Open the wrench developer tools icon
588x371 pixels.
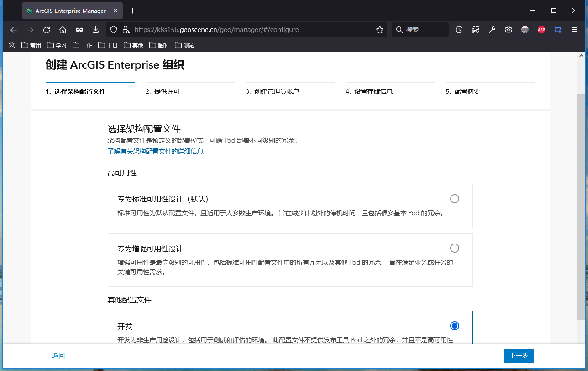(x=492, y=30)
